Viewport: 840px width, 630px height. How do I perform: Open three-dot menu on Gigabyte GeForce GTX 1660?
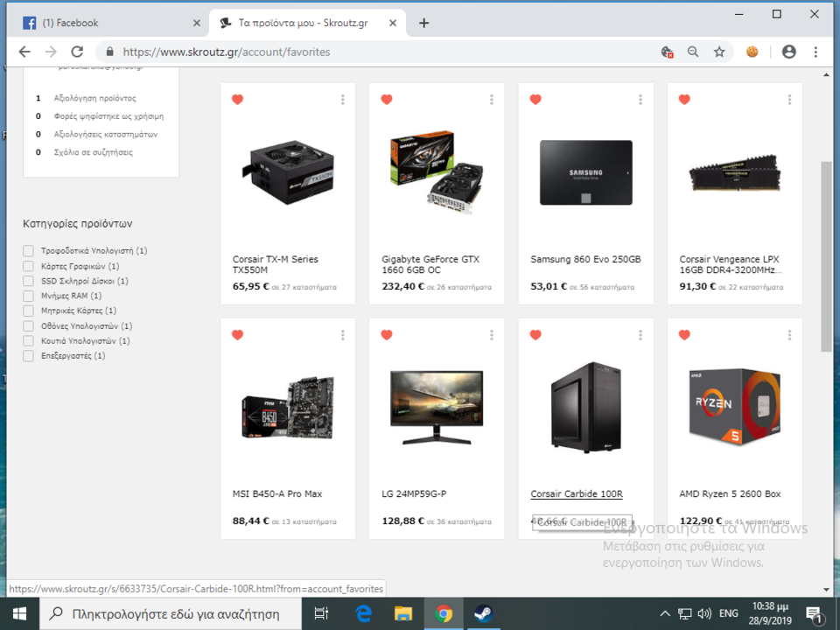click(491, 100)
